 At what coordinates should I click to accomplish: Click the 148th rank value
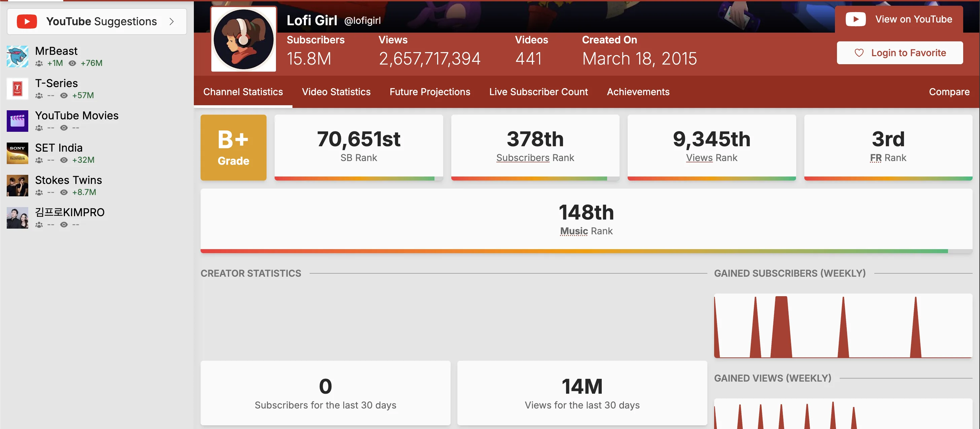point(586,212)
